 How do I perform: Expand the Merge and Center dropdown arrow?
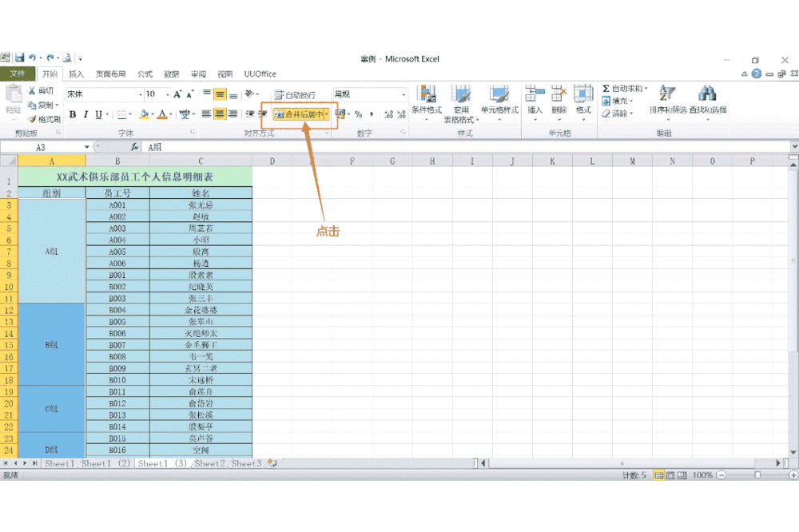327,114
